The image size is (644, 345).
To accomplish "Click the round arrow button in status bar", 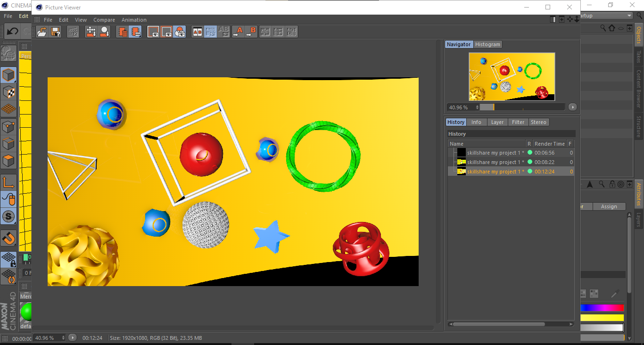I will point(73,337).
